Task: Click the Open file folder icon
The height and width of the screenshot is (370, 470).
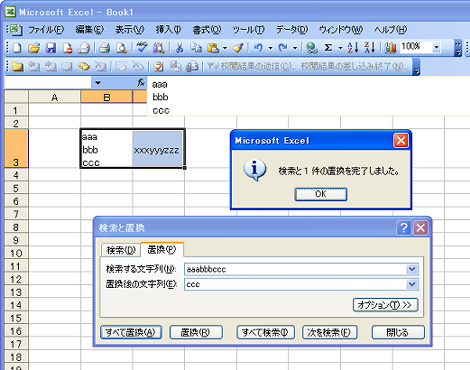Action: coord(34,48)
